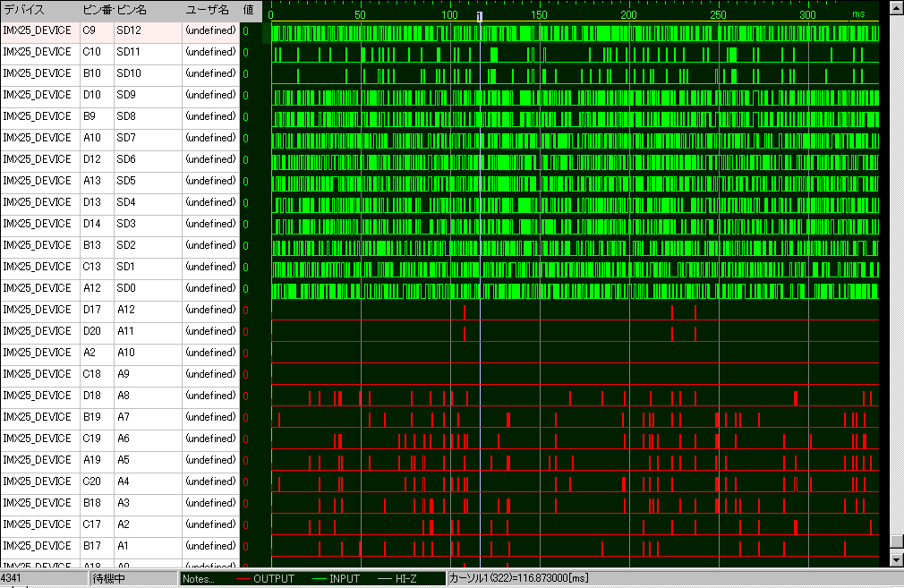This screenshot has height=588, width=904.
Task: Select the A8 pin row device cell
Action: pos(38,396)
